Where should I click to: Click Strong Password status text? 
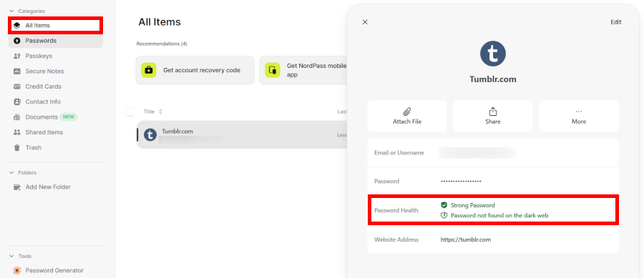tap(473, 205)
